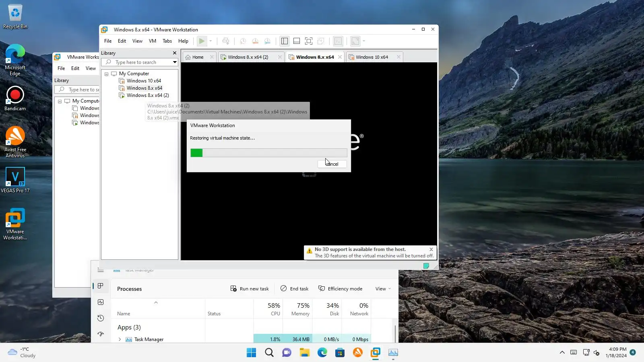Click Run new task in Task Manager
644x362 pixels.
250,289
